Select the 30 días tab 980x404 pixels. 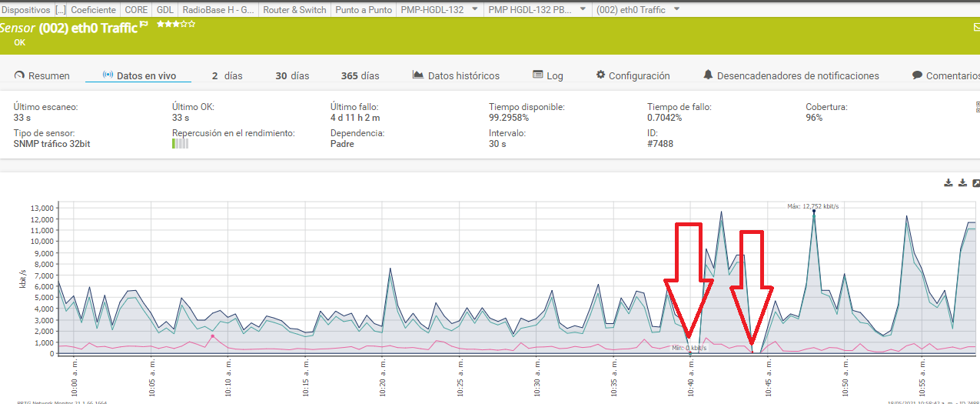tap(292, 75)
